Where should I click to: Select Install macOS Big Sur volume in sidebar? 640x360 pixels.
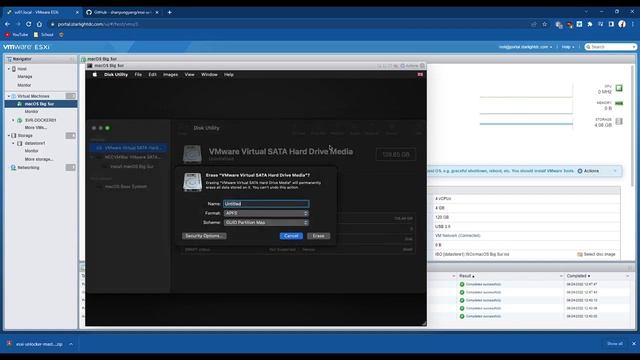click(x=131, y=167)
